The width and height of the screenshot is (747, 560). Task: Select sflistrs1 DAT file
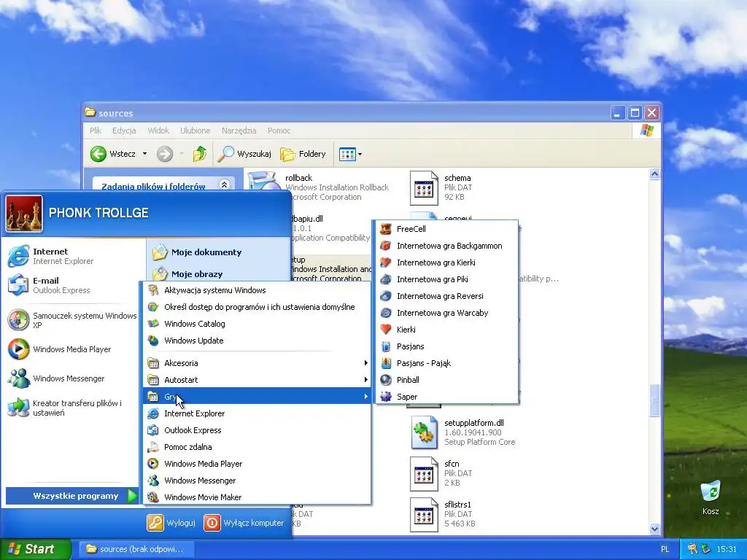click(x=443, y=514)
